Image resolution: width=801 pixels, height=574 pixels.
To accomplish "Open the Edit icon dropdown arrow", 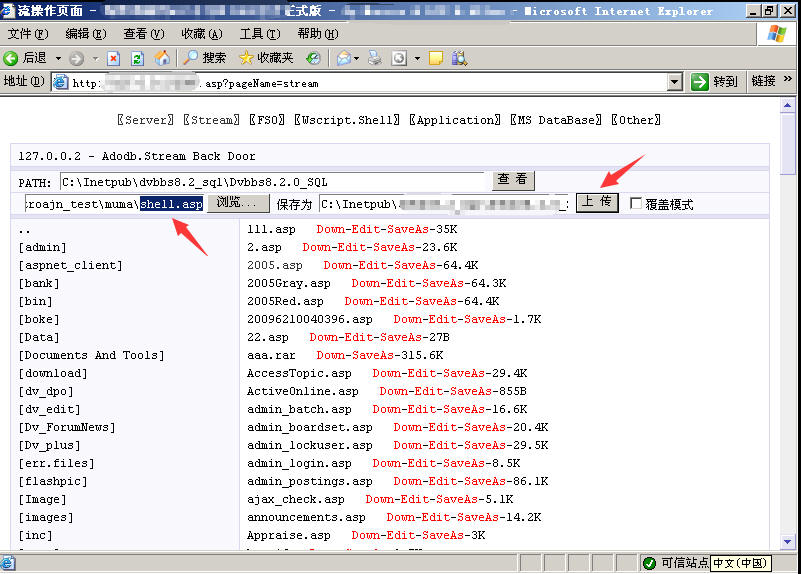I will pos(417,59).
